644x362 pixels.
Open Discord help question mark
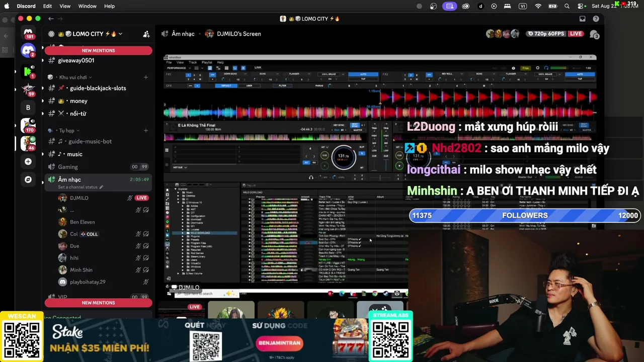[596, 19]
